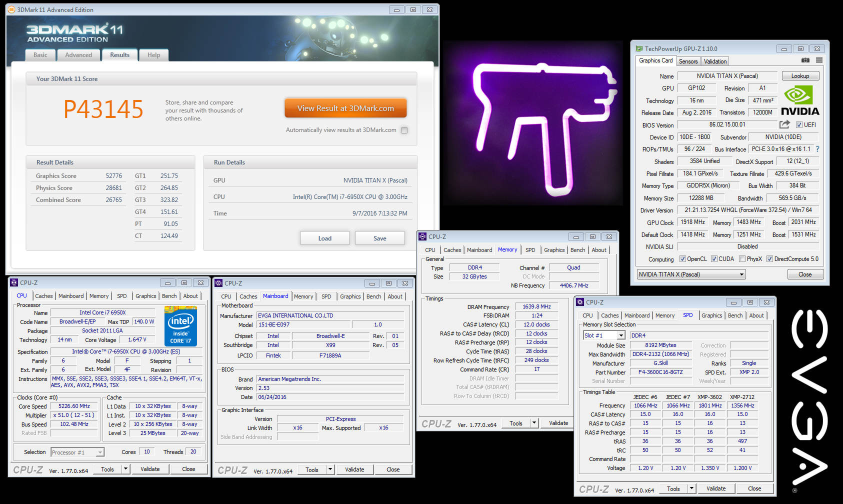
Task: Click Tools button in CPU-Z SPD window
Action: 673,488
